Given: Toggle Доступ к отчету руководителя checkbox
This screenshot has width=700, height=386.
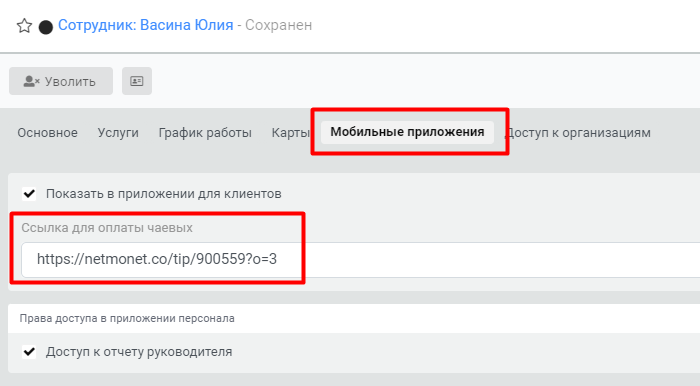Looking at the screenshot, I should coord(29,352).
